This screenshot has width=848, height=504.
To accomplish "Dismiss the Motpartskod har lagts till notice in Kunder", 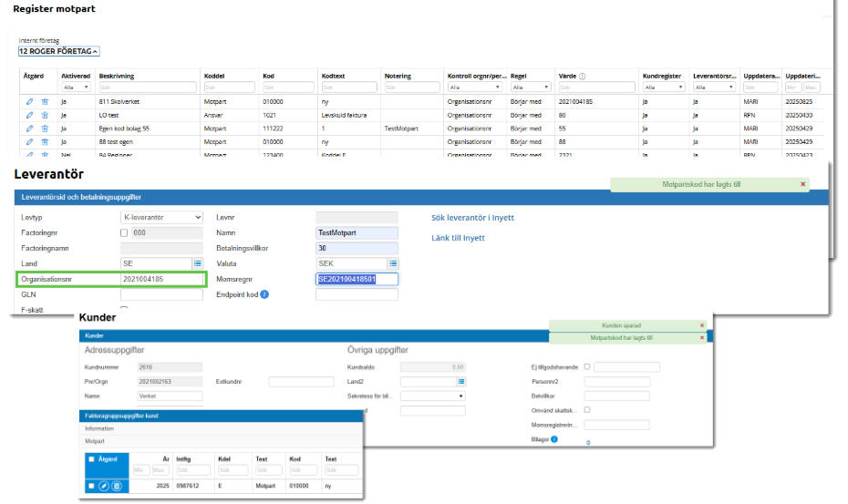I will click(x=702, y=338).
